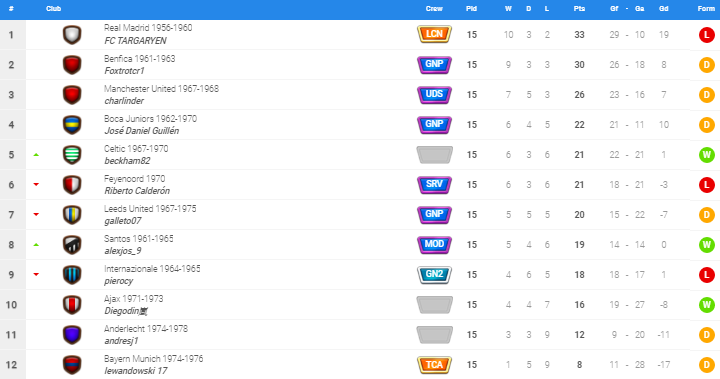Open manager profile FC TARGARYEN

135,41
